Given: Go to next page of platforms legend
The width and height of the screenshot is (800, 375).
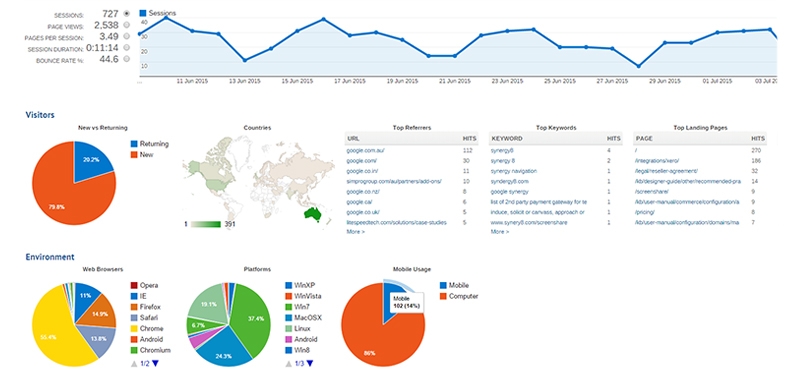Looking at the screenshot, I should click(x=310, y=363).
